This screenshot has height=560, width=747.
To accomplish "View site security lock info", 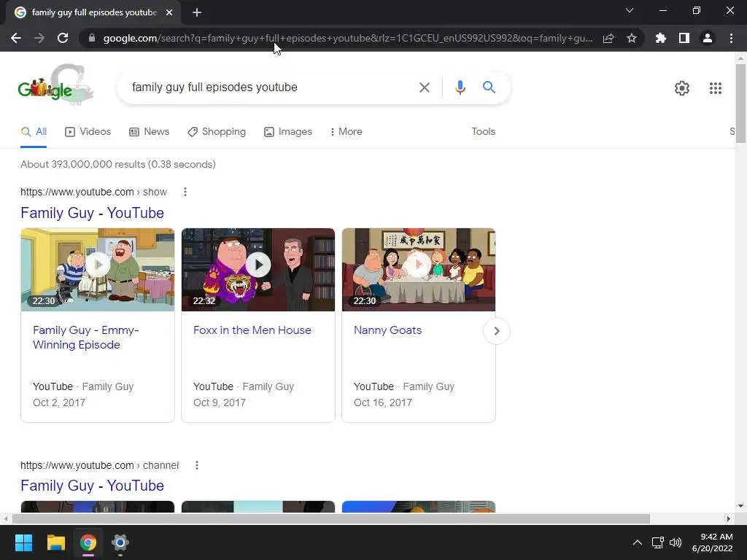I will [x=92, y=38].
